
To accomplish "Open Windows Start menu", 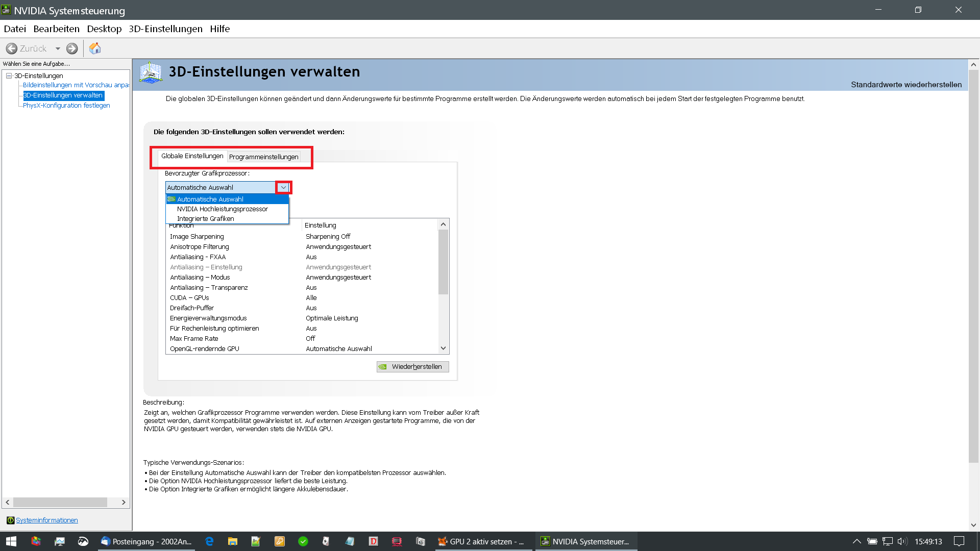I will [11, 541].
